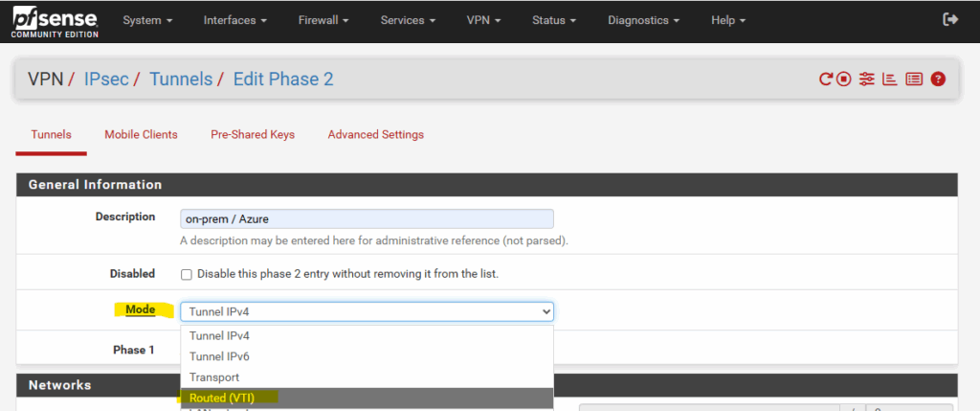
Task: Open the Diagnostics menu
Action: pos(644,20)
